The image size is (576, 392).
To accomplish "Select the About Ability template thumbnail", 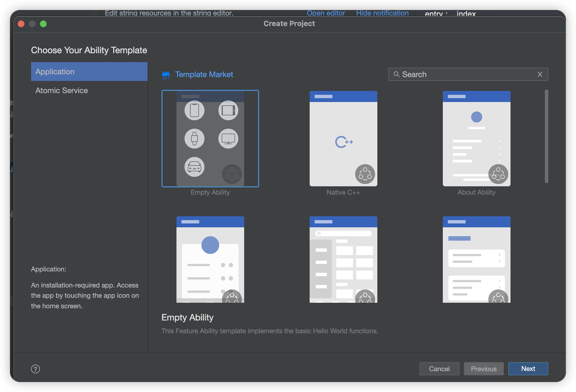I will click(x=476, y=139).
